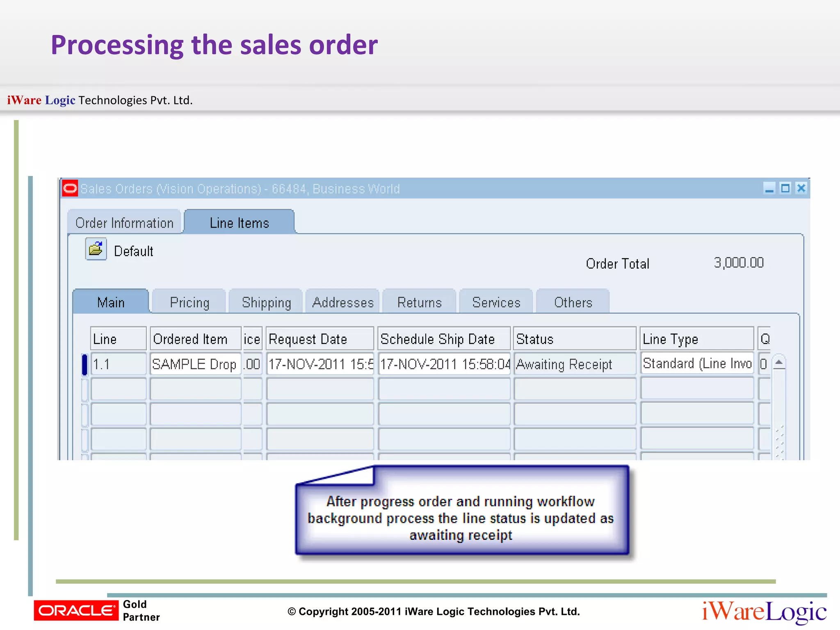Image resolution: width=840 pixels, height=630 pixels.
Task: Click the Line column header
Action: [119, 339]
